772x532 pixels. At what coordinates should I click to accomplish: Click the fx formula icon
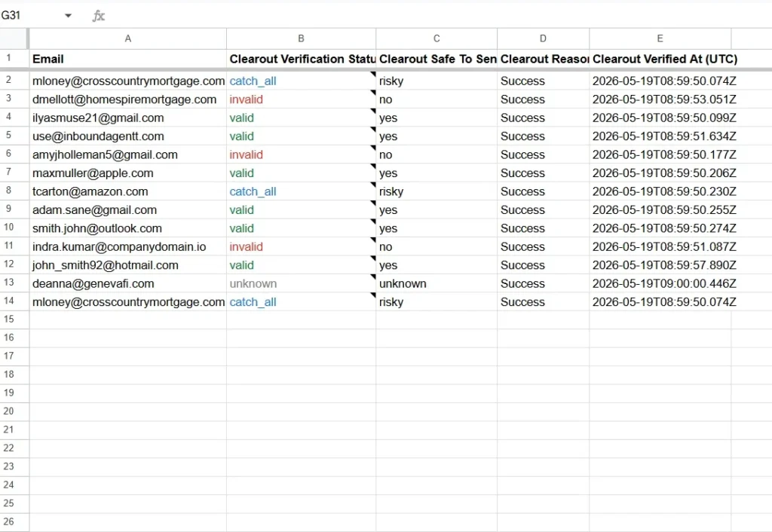coord(99,16)
